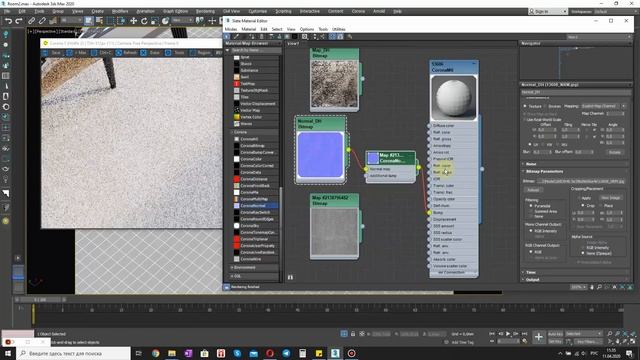This screenshot has width=640, height=360.
Task: Click Rotate button in Coordinates
Action: point(615,152)
